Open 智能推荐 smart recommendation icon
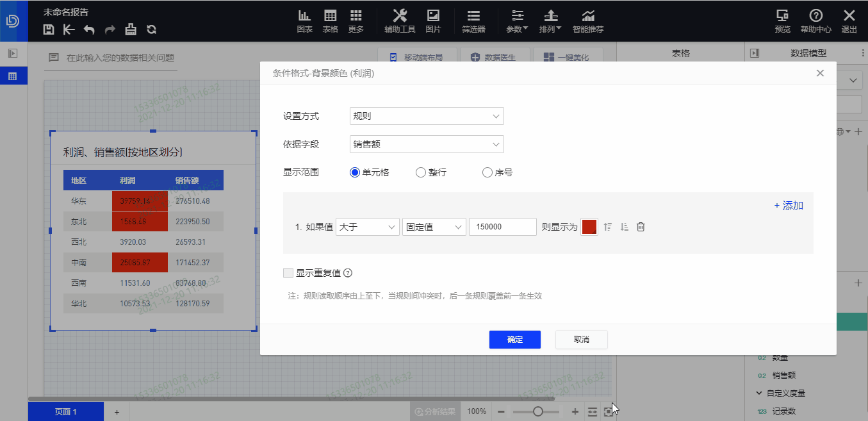 click(587, 20)
